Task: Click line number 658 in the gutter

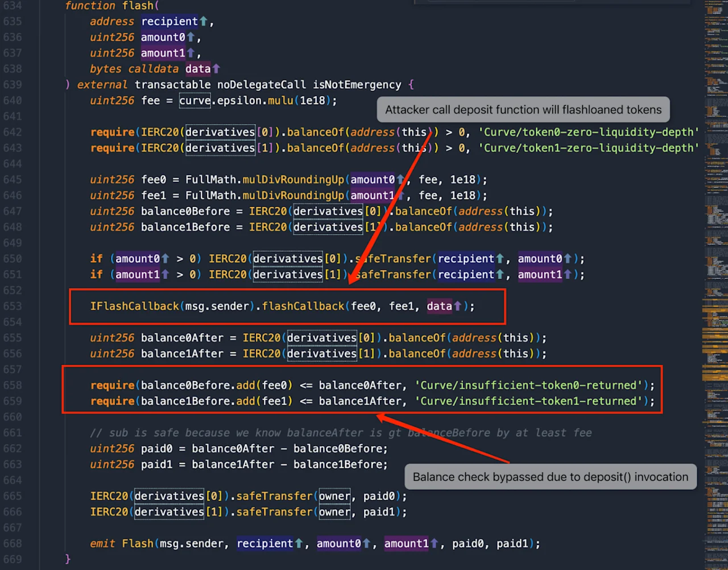Action: click(x=13, y=385)
